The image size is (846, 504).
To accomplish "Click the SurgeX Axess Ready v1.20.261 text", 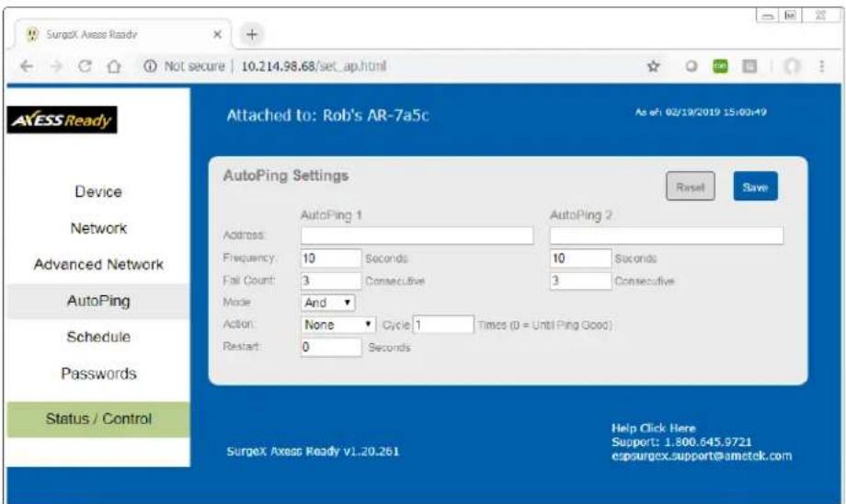I will [313, 452].
